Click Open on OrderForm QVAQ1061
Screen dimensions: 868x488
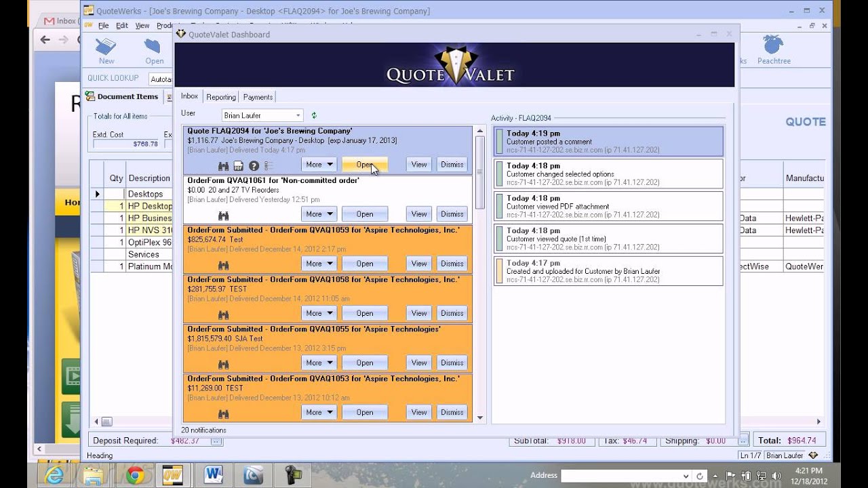[365, 214]
